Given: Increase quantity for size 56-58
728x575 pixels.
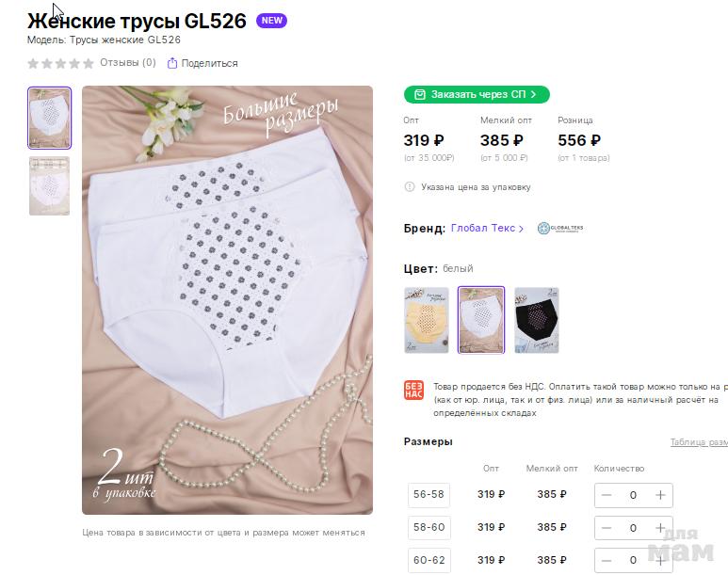Looking at the screenshot, I should point(661,495).
